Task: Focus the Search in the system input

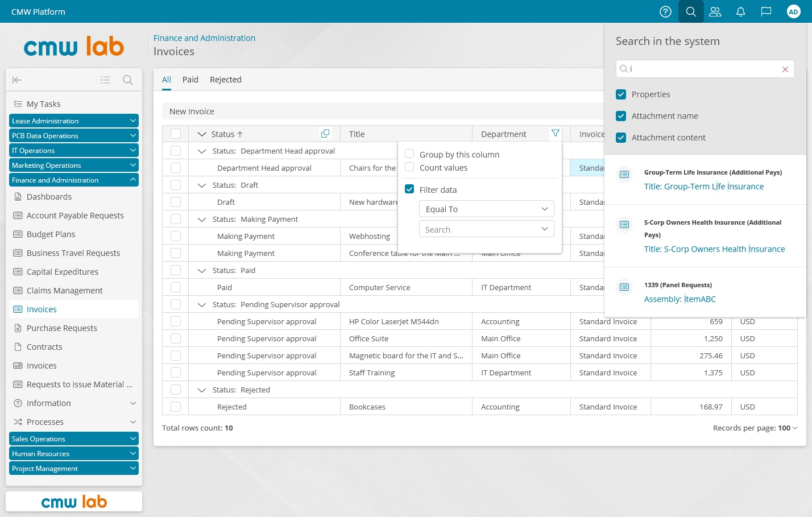Action: [x=704, y=69]
